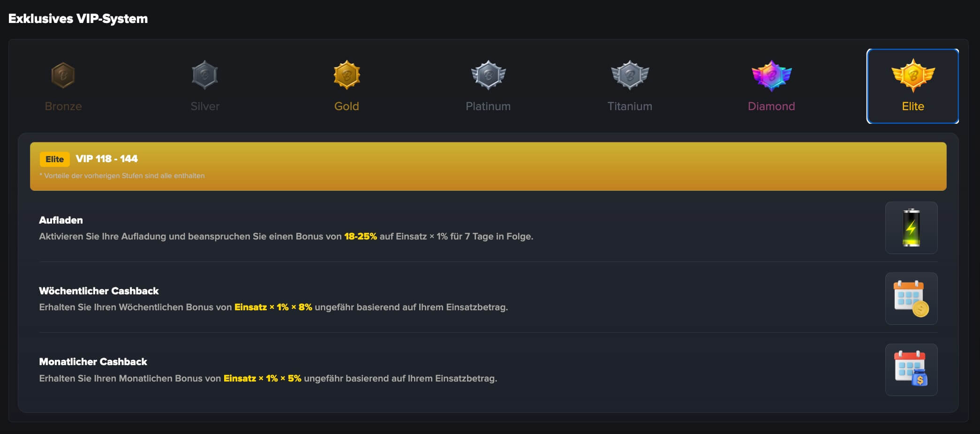Image resolution: width=980 pixels, height=434 pixels.
Task: Click the yellow Elite tag in banner
Action: tap(54, 159)
